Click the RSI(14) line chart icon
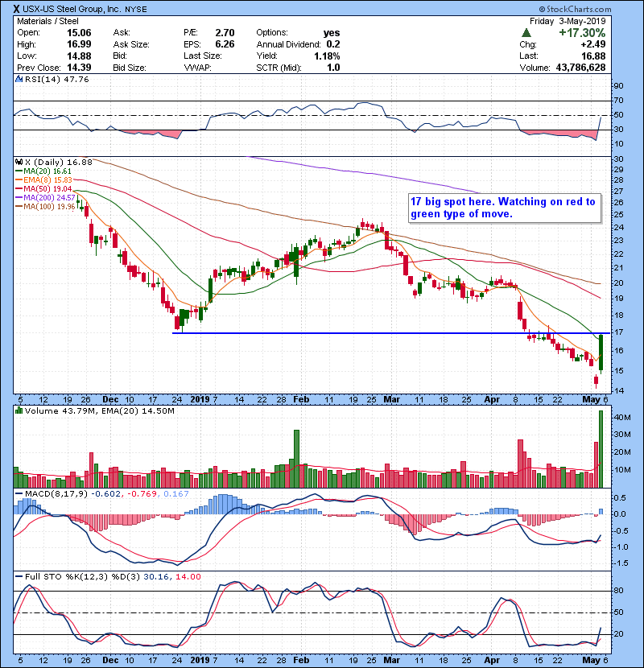 pos(19,79)
